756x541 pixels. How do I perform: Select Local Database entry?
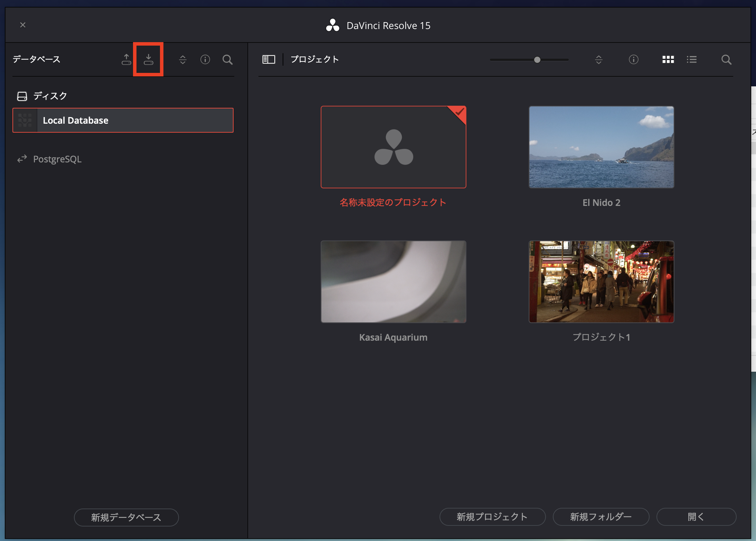pos(123,120)
